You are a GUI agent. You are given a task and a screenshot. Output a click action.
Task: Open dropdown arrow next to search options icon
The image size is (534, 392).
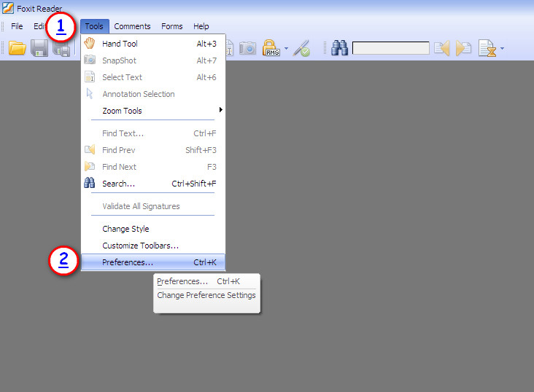[502, 50]
